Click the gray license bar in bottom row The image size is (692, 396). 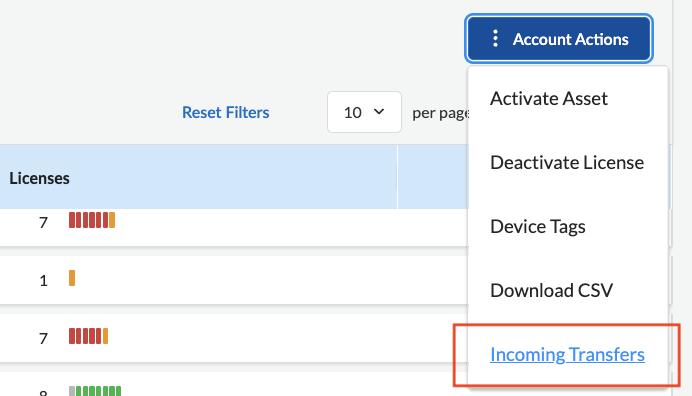(x=71, y=391)
